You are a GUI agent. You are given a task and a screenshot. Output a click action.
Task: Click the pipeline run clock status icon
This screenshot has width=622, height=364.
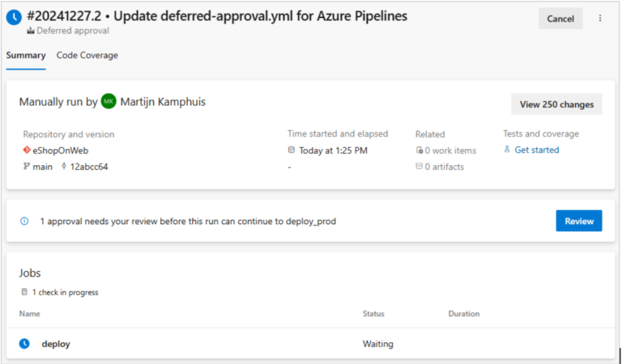(x=14, y=17)
